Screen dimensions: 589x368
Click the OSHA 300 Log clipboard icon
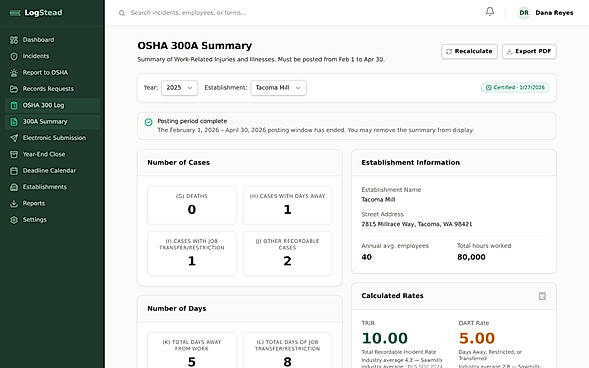(14, 105)
